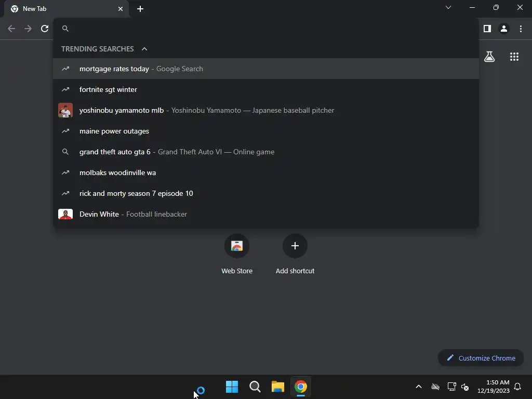The width and height of the screenshot is (532, 399).
Task: Open the tab search dropdown arrow
Action: pos(448,7)
